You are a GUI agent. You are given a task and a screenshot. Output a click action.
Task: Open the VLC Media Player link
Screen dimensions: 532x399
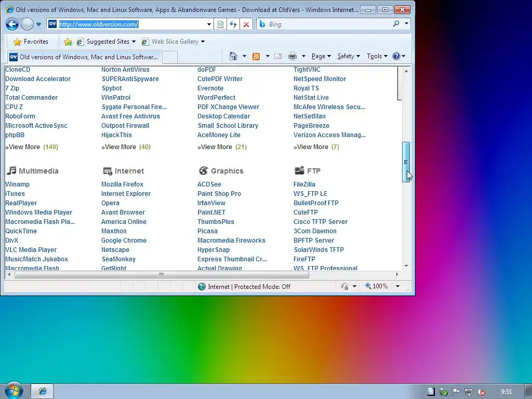pyautogui.click(x=31, y=250)
